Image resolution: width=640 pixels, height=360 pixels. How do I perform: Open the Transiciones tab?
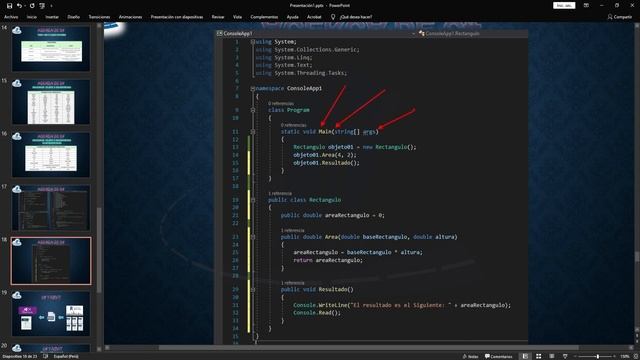(x=99, y=17)
